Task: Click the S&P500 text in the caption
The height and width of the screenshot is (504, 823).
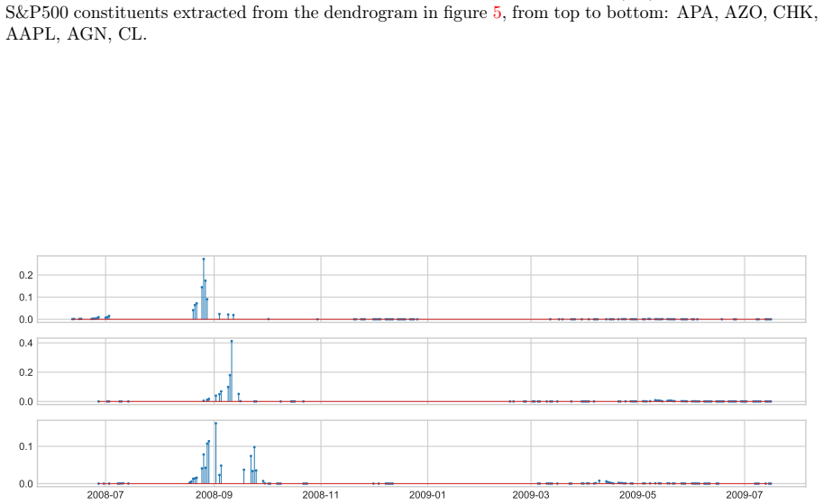Action: [37, 12]
